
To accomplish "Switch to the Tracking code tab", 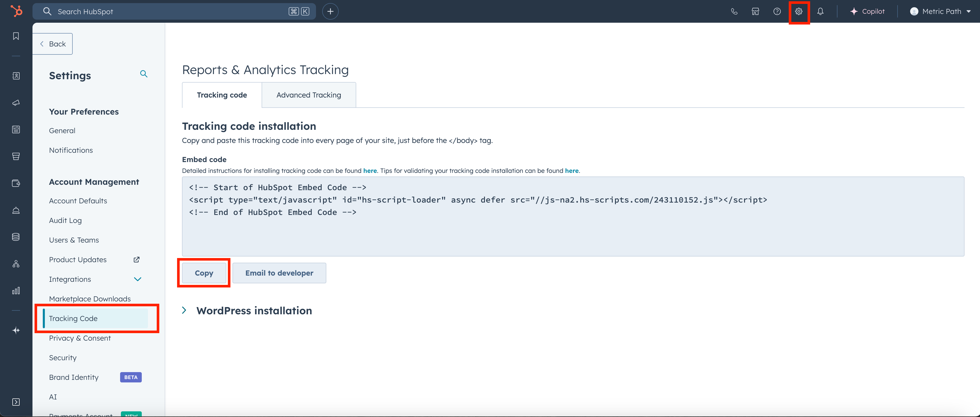I will point(222,95).
